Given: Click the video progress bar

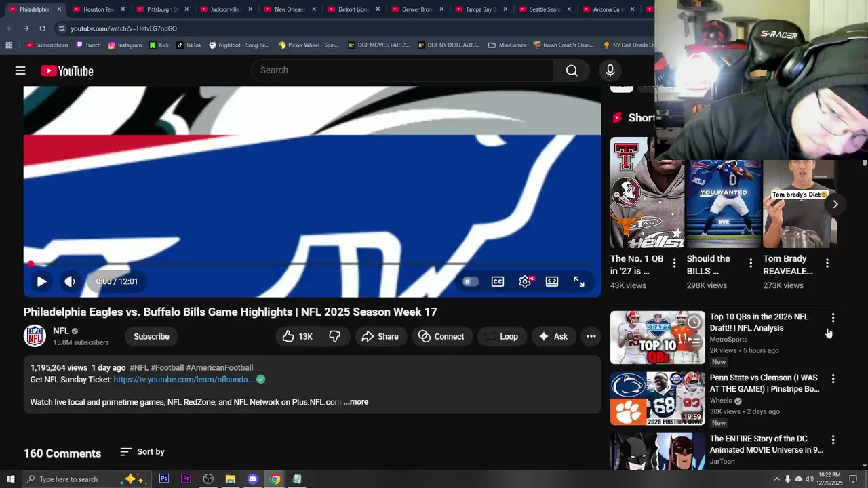Looking at the screenshot, I should coord(312,264).
